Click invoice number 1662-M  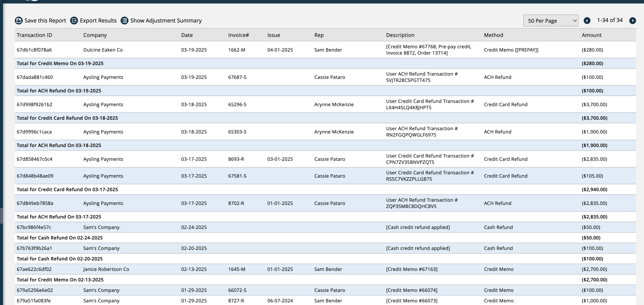pos(237,50)
